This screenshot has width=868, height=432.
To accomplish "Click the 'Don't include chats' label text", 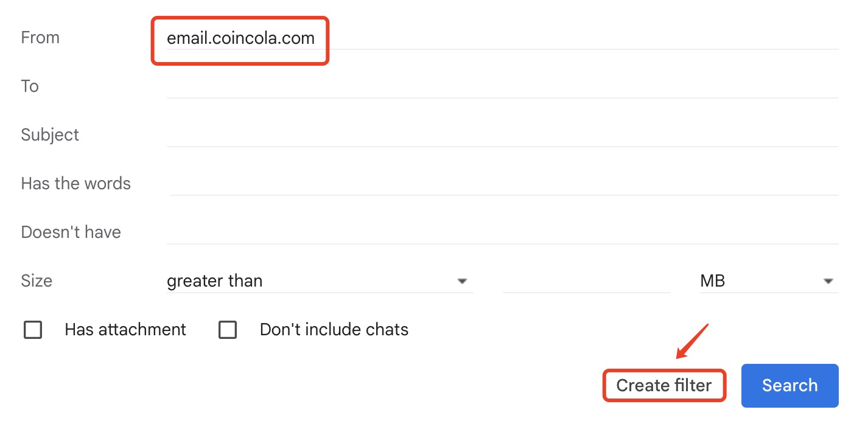I will click(334, 330).
